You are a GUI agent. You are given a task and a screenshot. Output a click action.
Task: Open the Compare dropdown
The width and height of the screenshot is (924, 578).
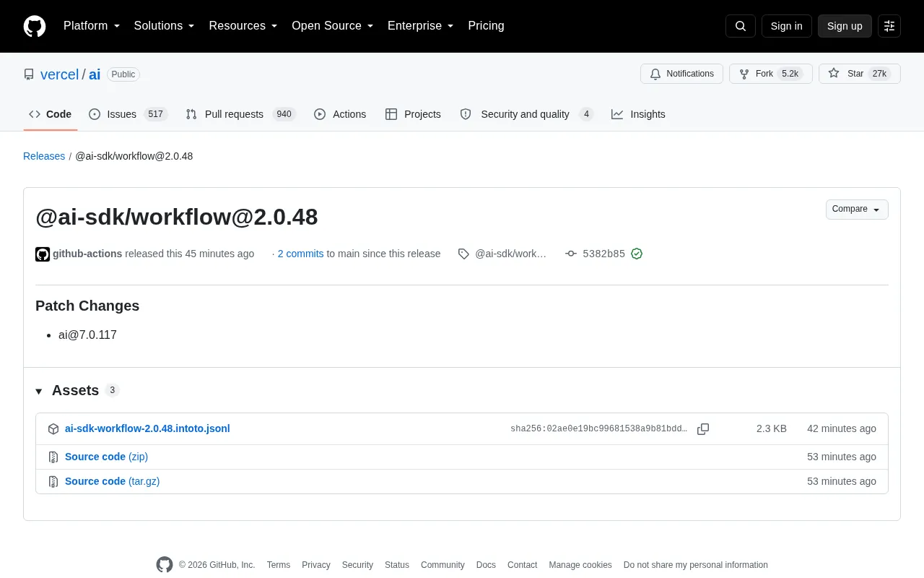point(857,210)
